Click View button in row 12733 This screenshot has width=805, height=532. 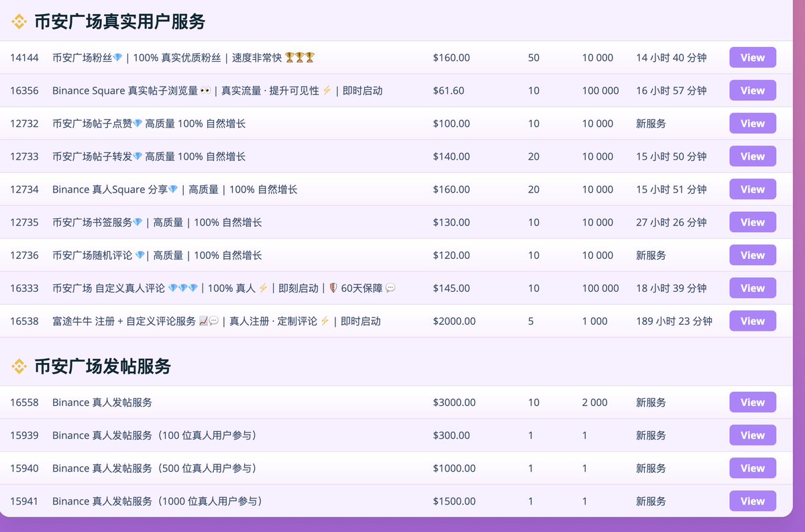pos(753,156)
